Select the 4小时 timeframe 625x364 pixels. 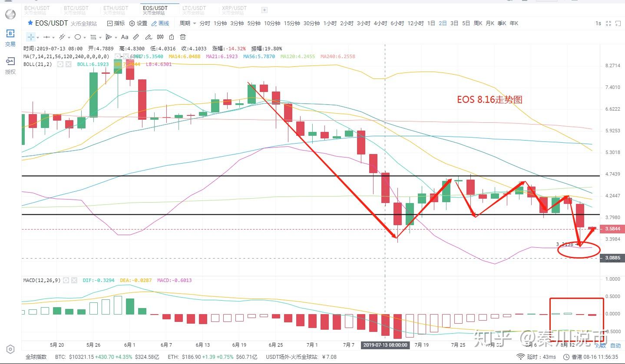(x=380, y=23)
